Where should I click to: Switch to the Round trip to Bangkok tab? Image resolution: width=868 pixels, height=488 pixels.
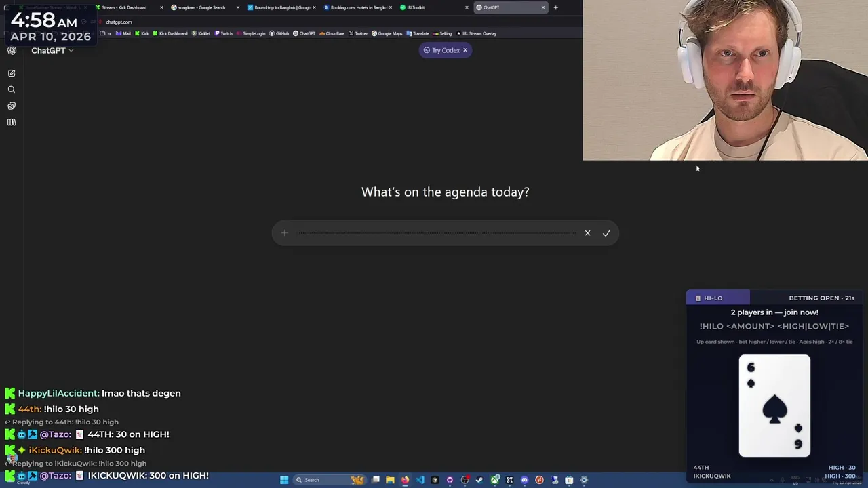tap(279, 7)
